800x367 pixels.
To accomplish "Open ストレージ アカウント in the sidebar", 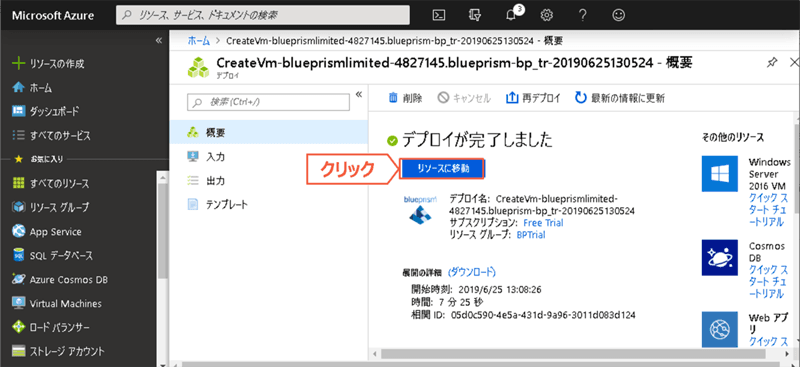I will [x=59, y=351].
